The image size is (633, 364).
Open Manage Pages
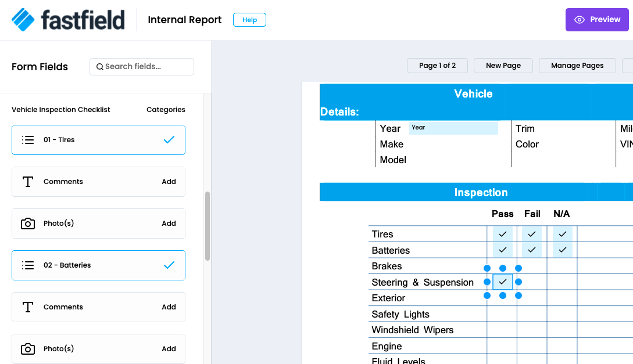point(577,66)
